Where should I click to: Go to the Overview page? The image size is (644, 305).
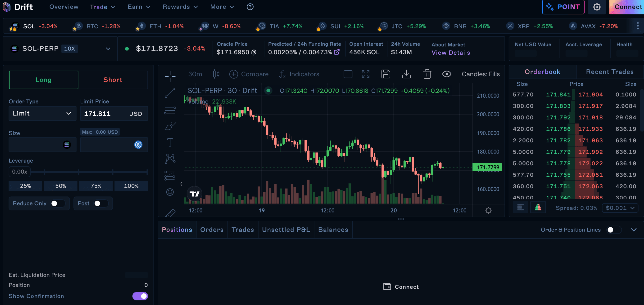pyautogui.click(x=64, y=7)
